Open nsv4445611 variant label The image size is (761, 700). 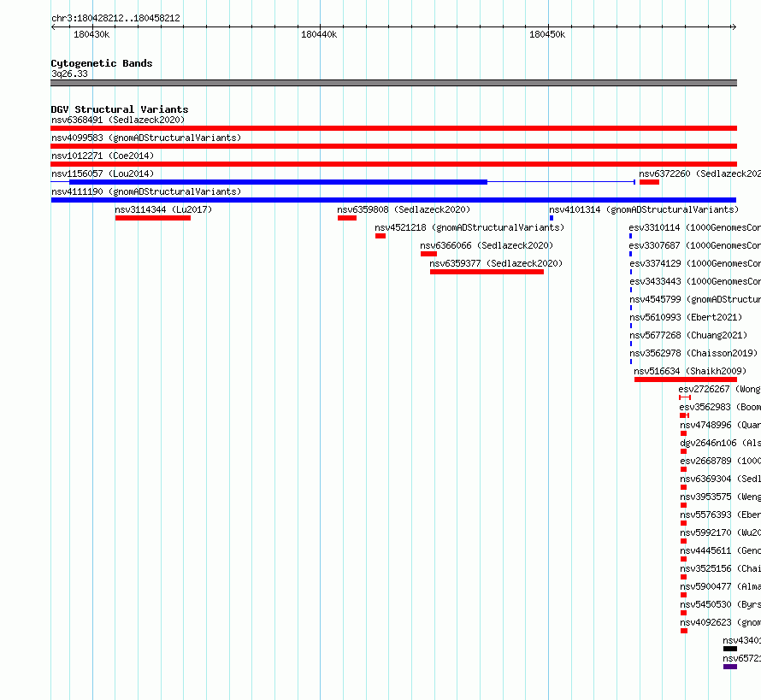(721, 550)
